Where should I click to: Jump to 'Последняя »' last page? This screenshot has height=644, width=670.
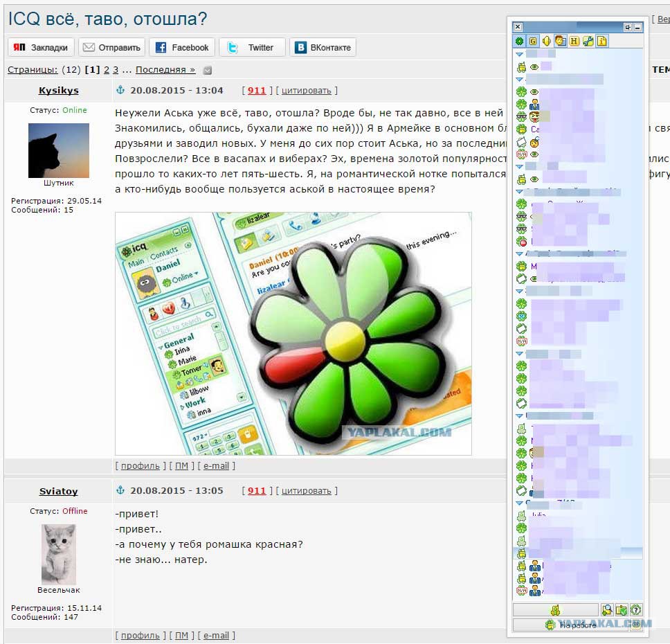165,70
